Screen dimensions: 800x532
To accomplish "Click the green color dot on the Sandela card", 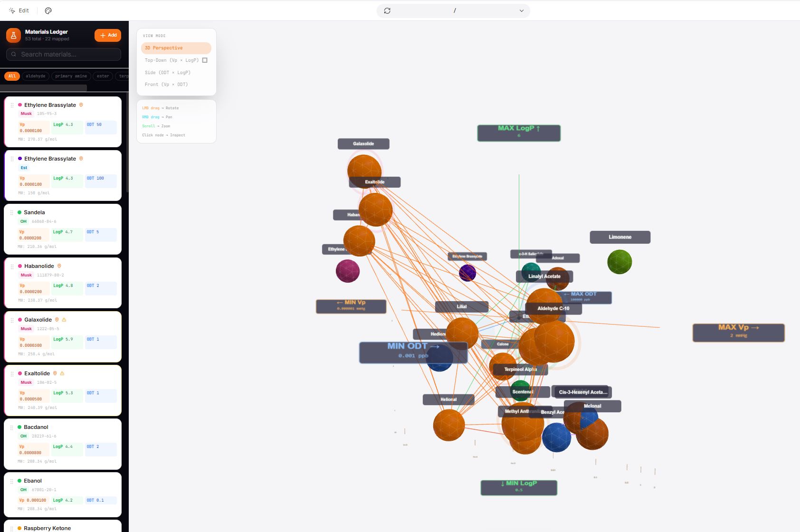I will pyautogui.click(x=19, y=212).
